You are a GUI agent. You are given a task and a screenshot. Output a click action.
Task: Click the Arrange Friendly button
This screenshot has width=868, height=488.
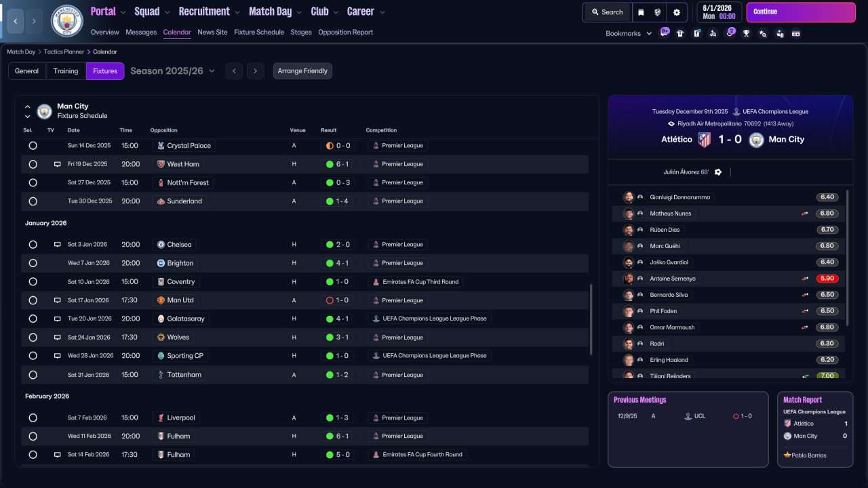coord(302,71)
